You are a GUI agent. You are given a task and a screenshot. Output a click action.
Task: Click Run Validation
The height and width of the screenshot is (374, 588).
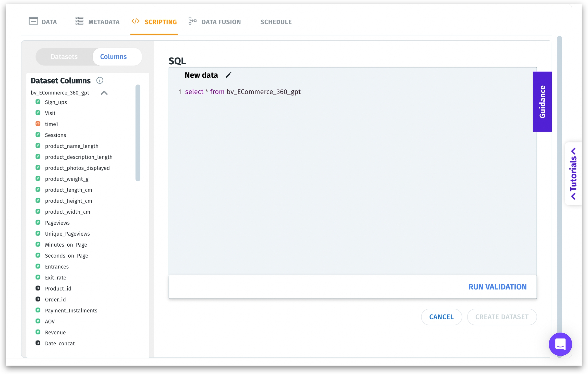tap(497, 287)
